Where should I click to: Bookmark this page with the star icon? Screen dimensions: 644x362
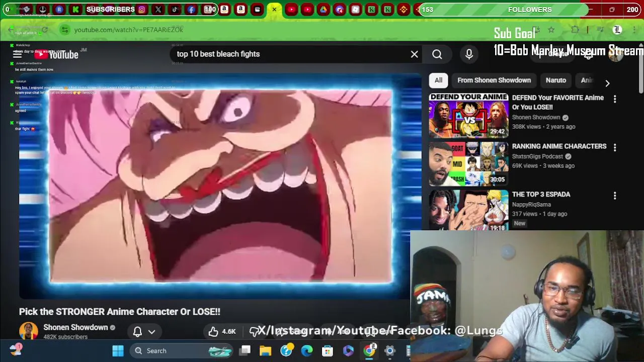(x=551, y=30)
